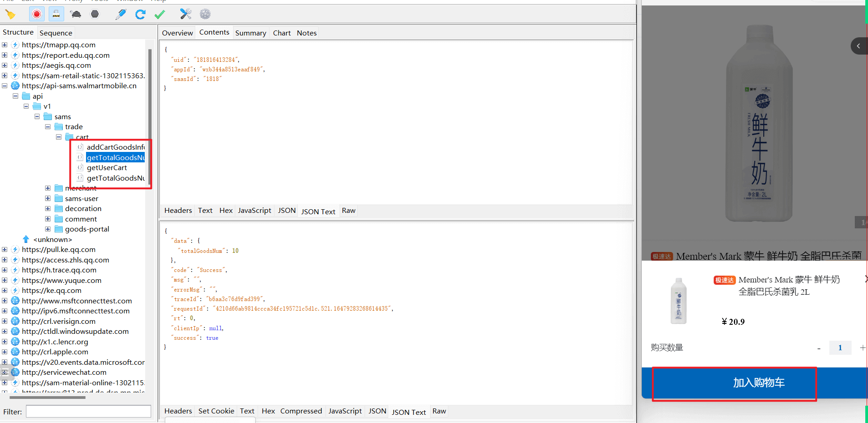This screenshot has width=868, height=423.
Task: Click the lightning icon for https://pull.ke.qq.com
Action: 15,250
